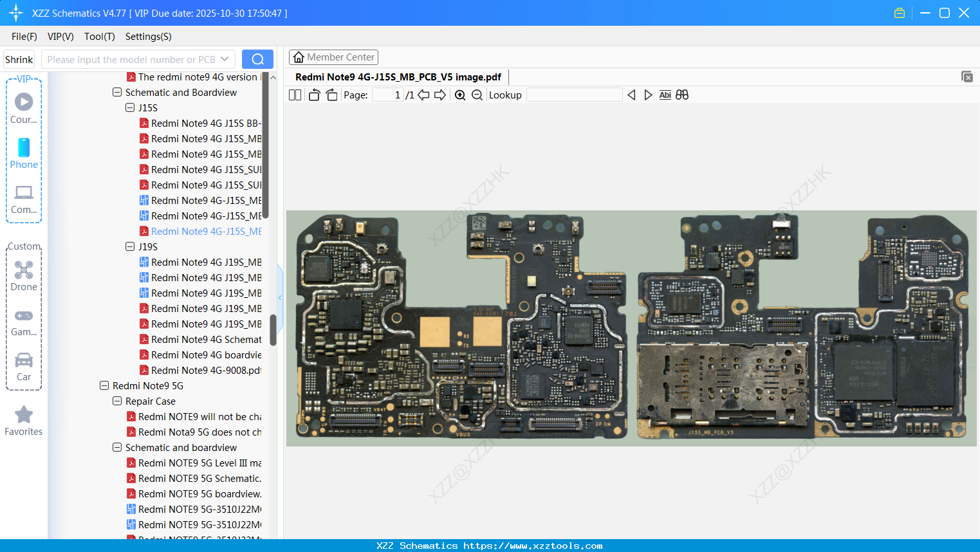
Task: Zoom in on the boardview image
Action: (x=460, y=95)
